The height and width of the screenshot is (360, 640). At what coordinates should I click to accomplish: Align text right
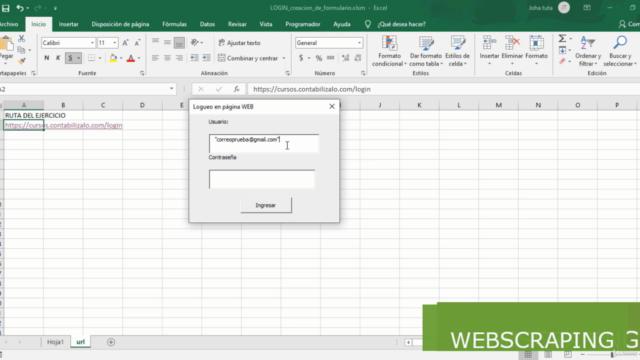[x=179, y=58]
